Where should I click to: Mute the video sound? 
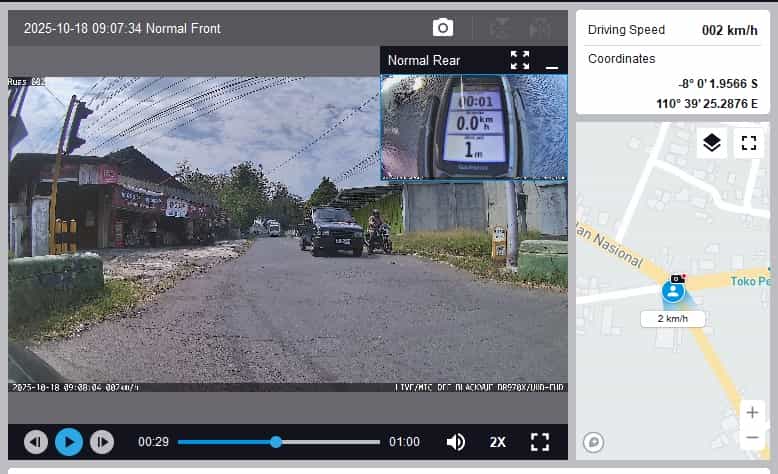coord(456,441)
